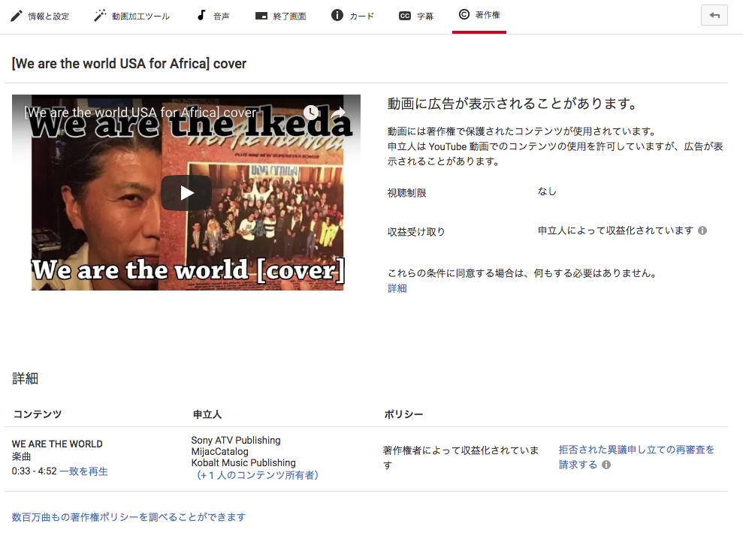Click the Watch Later clock icon on video
The width and height of the screenshot is (743, 560).
[311, 112]
